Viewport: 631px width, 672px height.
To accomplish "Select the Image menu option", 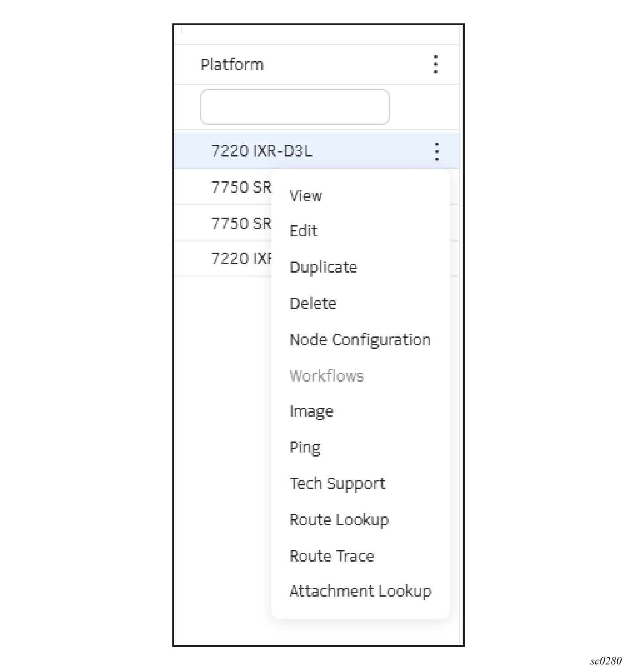I will (x=311, y=411).
